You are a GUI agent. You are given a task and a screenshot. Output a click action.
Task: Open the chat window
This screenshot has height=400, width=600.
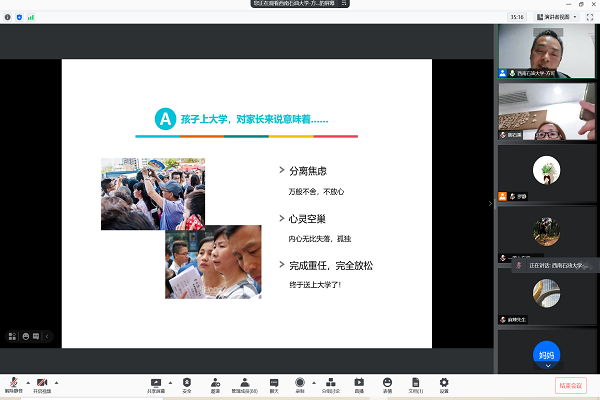(x=273, y=383)
